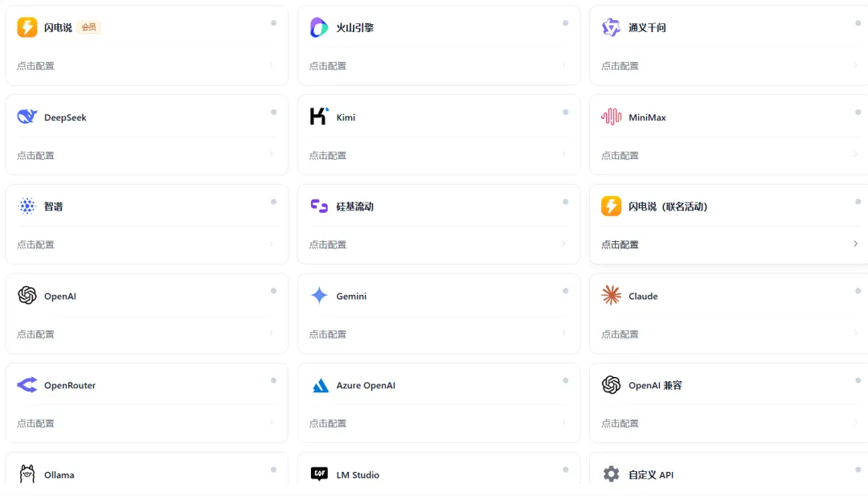Click the 智谱 dotted logo icon

pos(27,206)
